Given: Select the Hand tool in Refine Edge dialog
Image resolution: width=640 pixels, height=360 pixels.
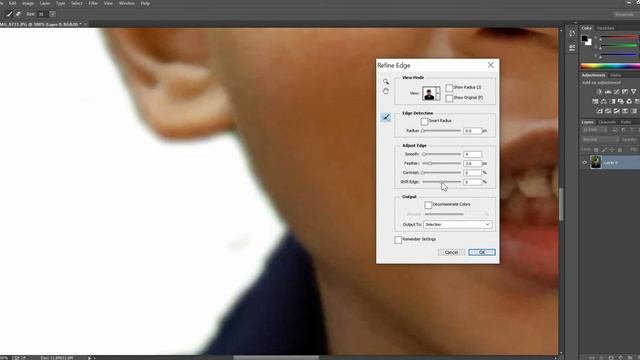Looking at the screenshot, I should [386, 91].
